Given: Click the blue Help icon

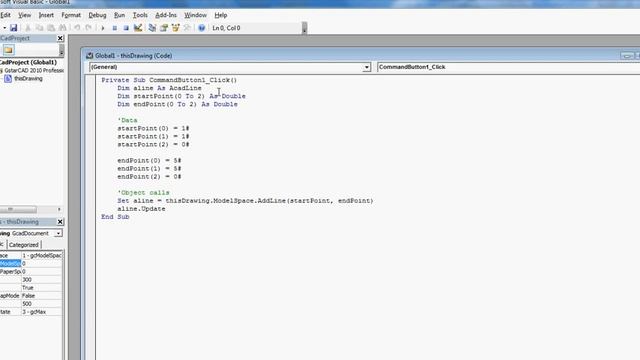Looking at the screenshot, I should pos(202,28).
